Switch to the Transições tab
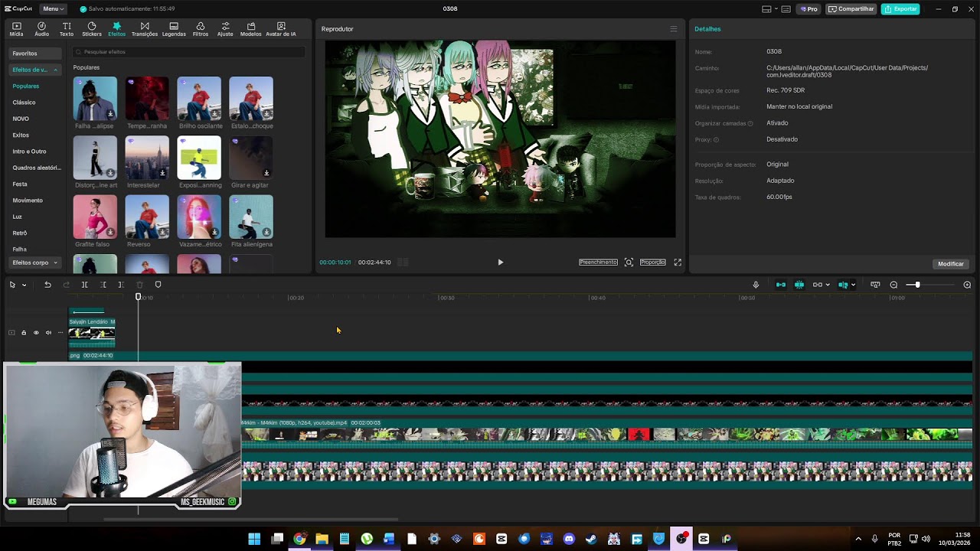Viewport: 980px width, 551px height. (145, 29)
